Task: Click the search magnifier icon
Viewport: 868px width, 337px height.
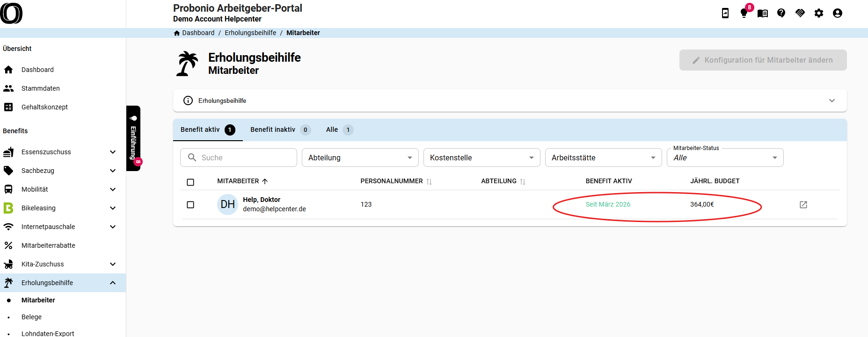Action: coord(192,158)
